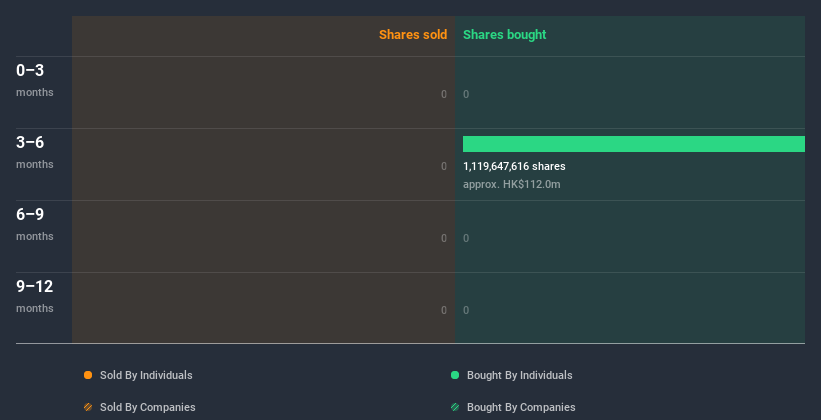
Task: Select the green 3–6 months shares bought bar
Action: tap(634, 144)
